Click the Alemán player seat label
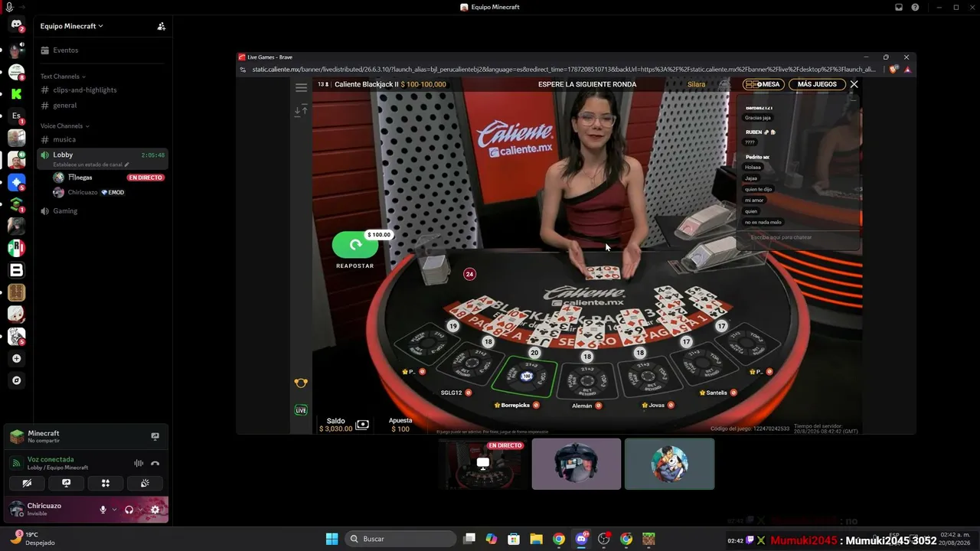 (x=582, y=406)
